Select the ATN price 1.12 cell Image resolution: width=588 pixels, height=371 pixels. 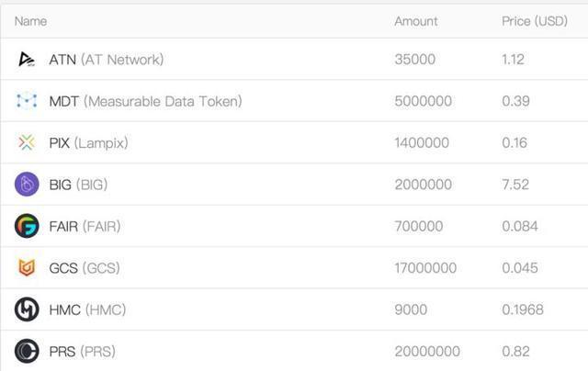tap(514, 60)
